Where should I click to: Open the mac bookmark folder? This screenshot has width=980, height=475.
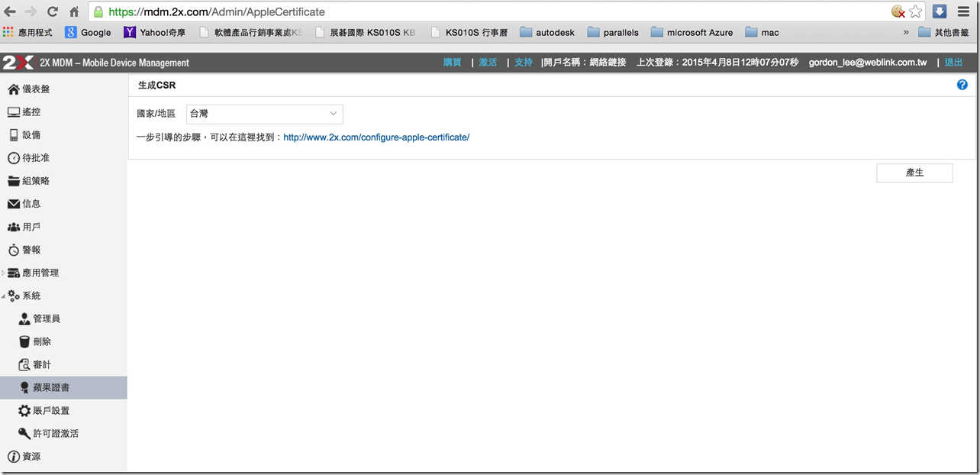pos(762,33)
